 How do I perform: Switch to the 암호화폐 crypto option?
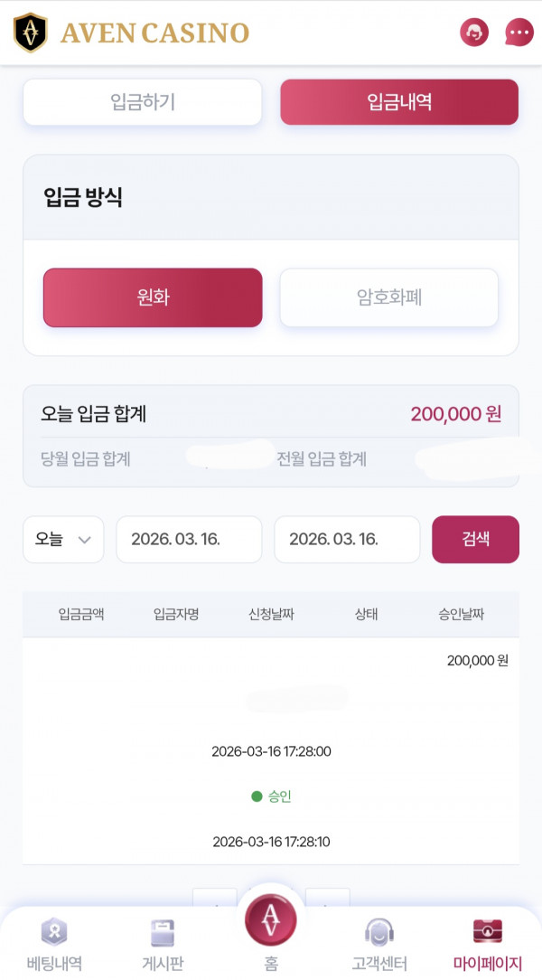point(389,297)
